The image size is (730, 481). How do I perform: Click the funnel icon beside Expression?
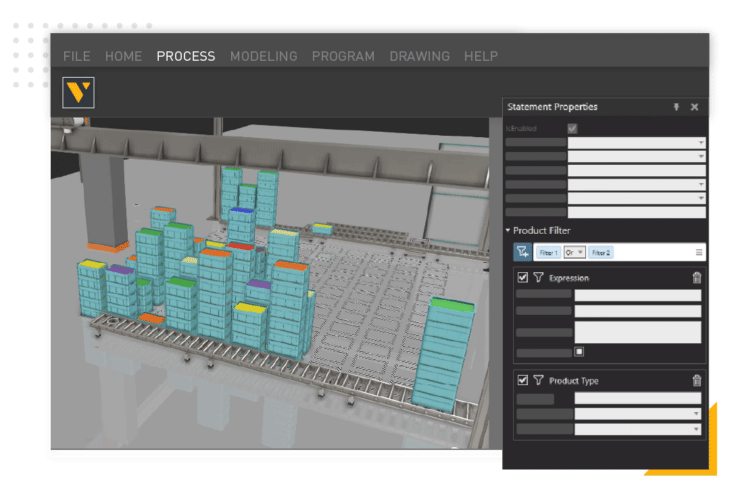coord(538,278)
